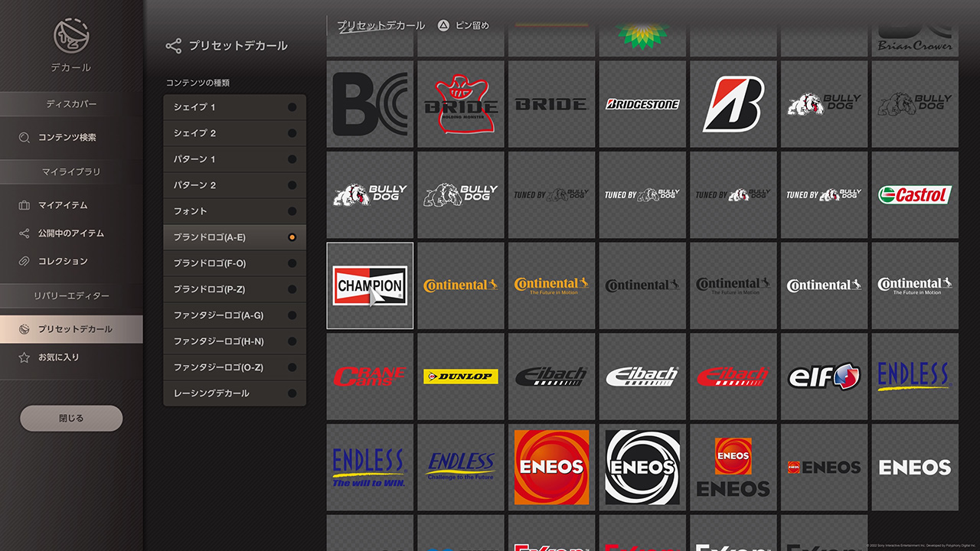This screenshot has height=551, width=980.
Task: Click the briefcase icon beside マイアイテム
Action: [x=24, y=205]
